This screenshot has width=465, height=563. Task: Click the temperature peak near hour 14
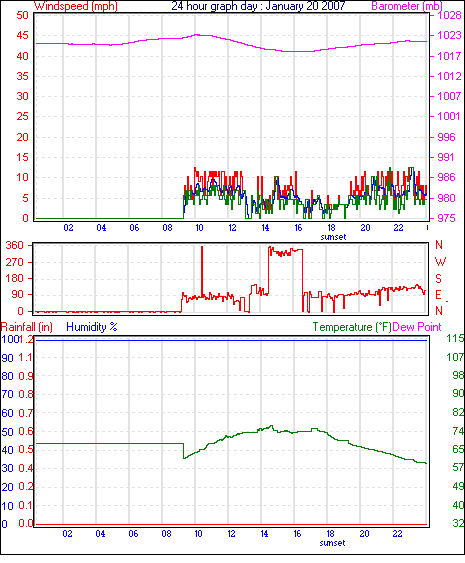(x=271, y=426)
